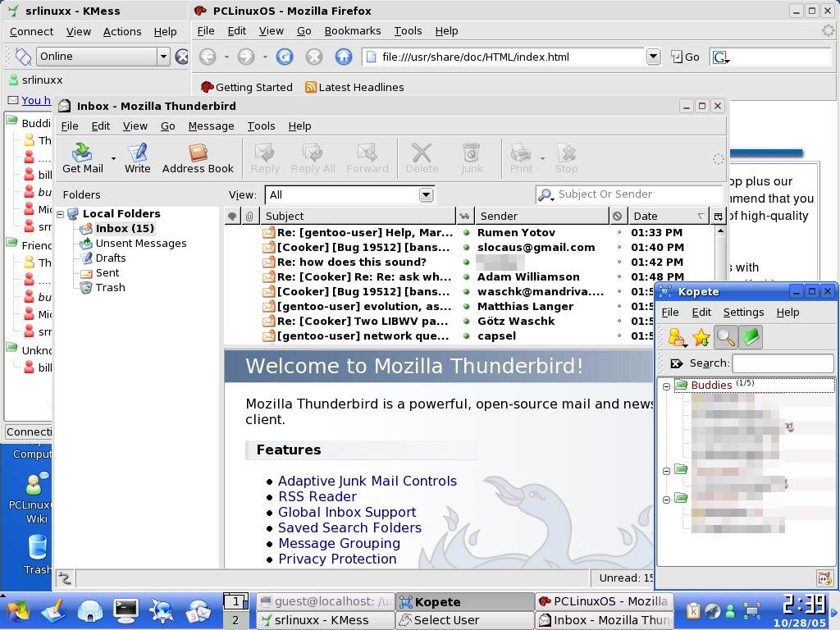Click Latest Headlines bookmark in Firefox

tap(354, 87)
